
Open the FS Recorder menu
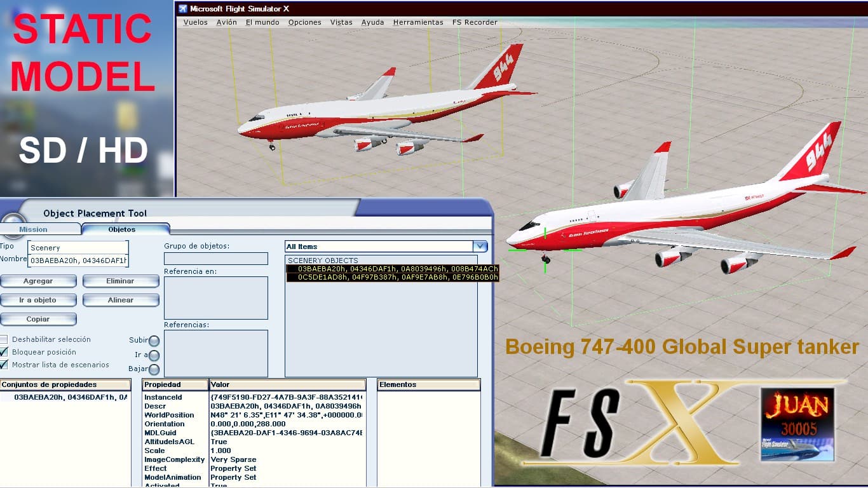click(475, 22)
